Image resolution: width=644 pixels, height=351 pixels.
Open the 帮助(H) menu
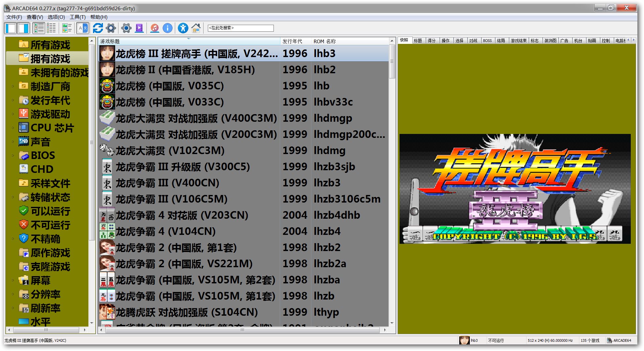click(x=99, y=17)
